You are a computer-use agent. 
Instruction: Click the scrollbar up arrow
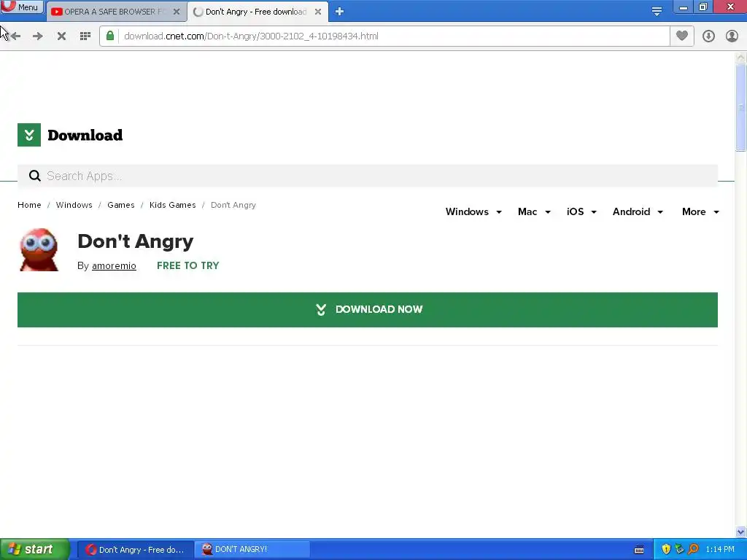coord(740,58)
